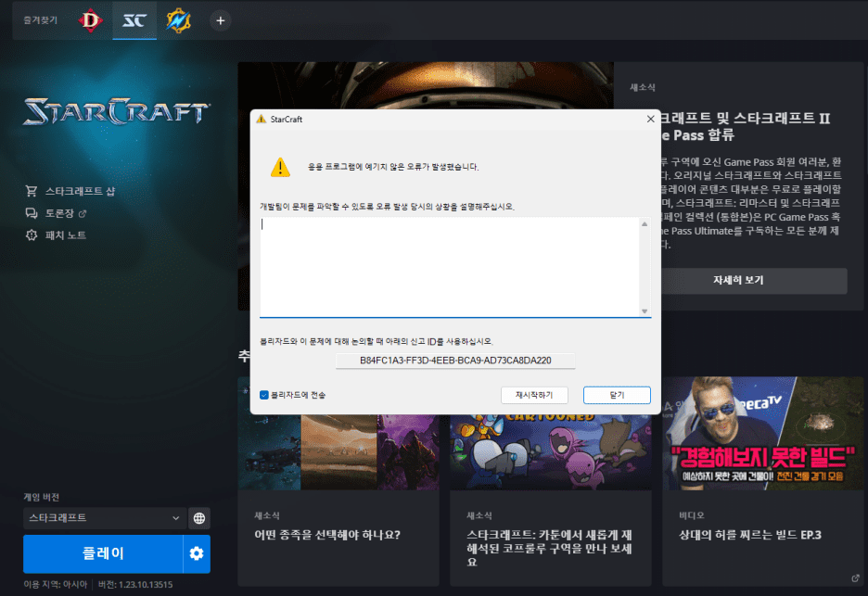Open the Cartooned news thumbnail
Image resolution: width=868 pixels, height=596 pixels.
pos(550,451)
